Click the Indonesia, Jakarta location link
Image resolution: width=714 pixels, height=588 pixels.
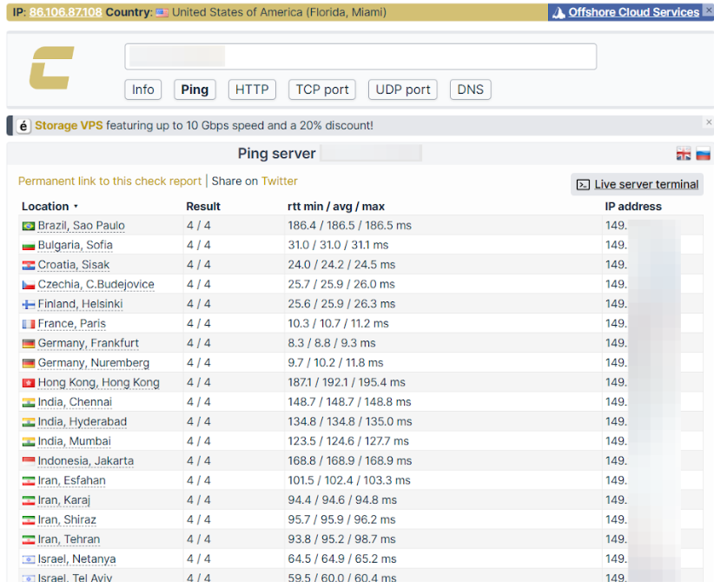[86, 461]
